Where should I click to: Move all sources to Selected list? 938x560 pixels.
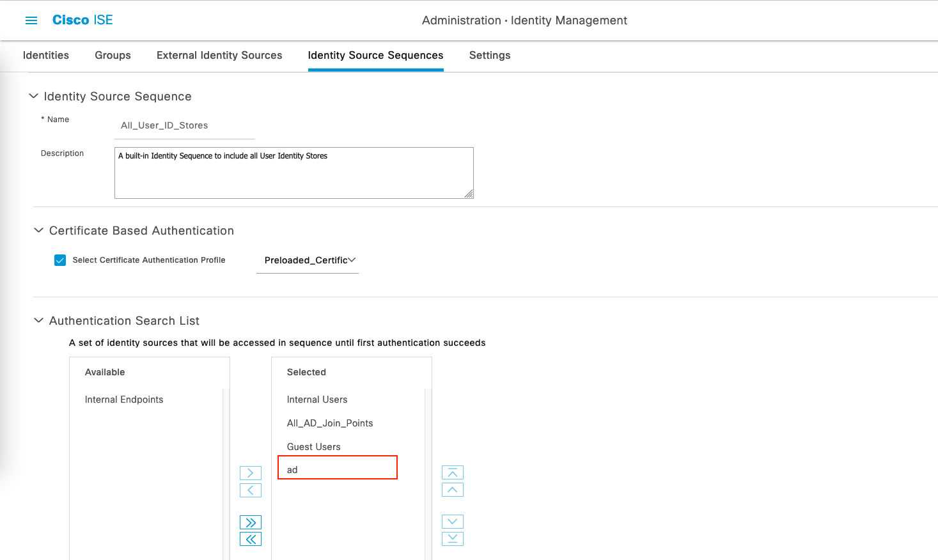point(250,522)
